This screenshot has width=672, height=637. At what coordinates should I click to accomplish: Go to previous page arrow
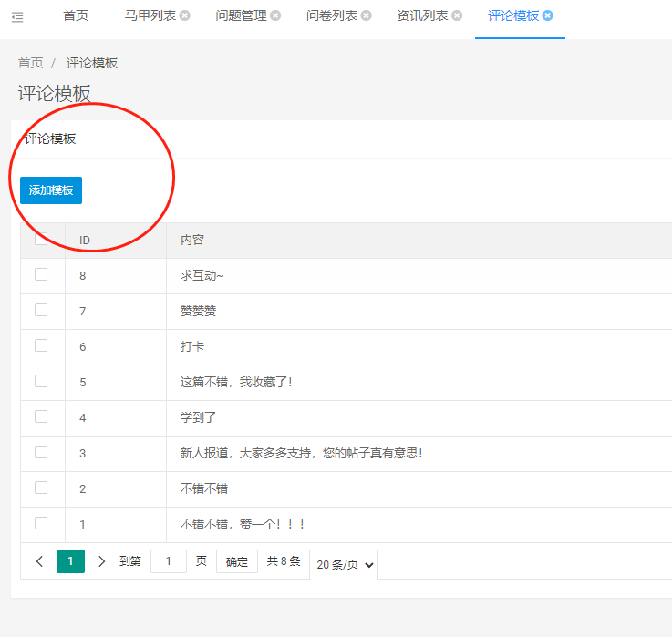39,561
